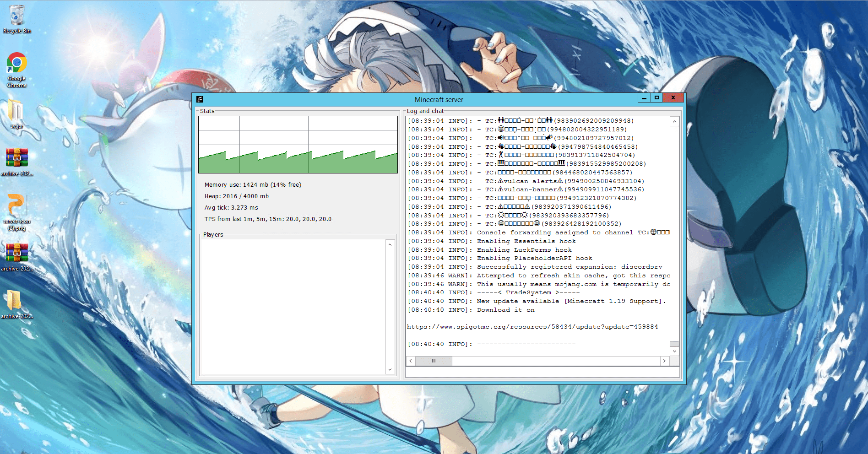Select the svjar folder icon
Viewport: 868px width, 454px height.
16,114
